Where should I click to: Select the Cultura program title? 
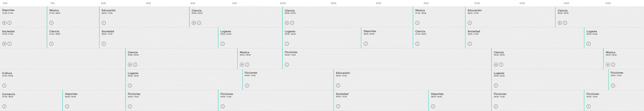(x=7, y=73)
